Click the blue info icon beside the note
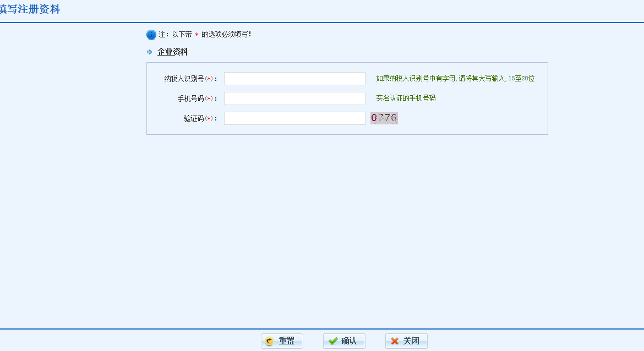 (x=150, y=34)
